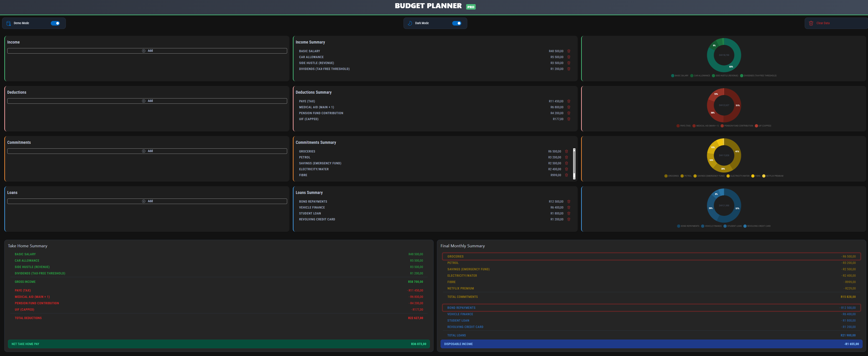Add a new Loans entry
The image size is (868, 356).
[x=147, y=201]
